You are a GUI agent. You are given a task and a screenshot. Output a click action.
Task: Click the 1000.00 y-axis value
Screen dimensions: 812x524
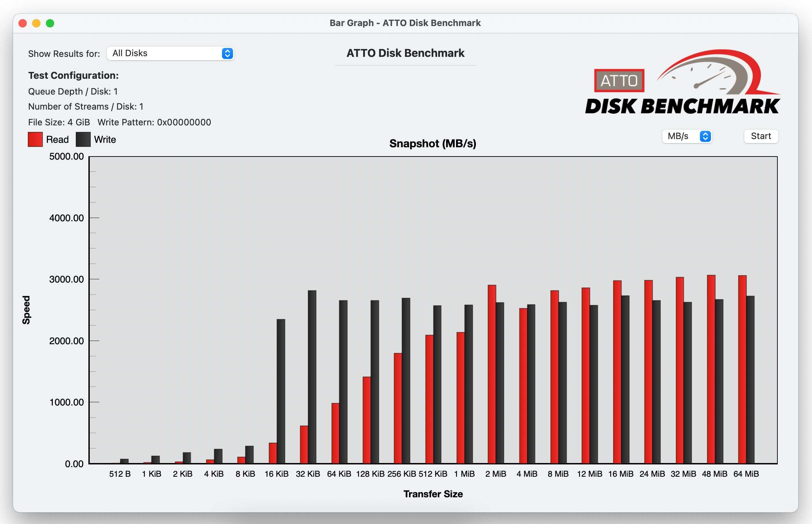click(x=66, y=402)
